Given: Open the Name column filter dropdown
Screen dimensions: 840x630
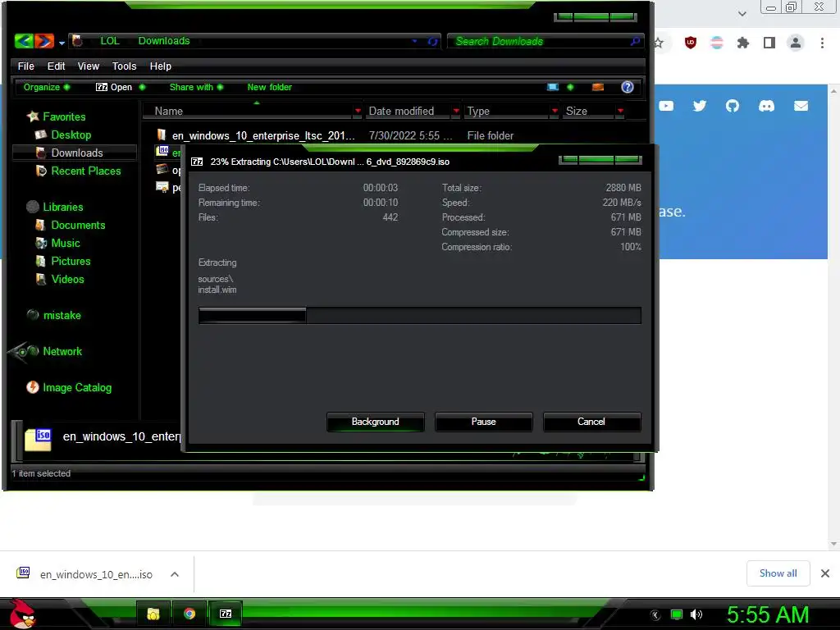Looking at the screenshot, I should click(x=358, y=111).
